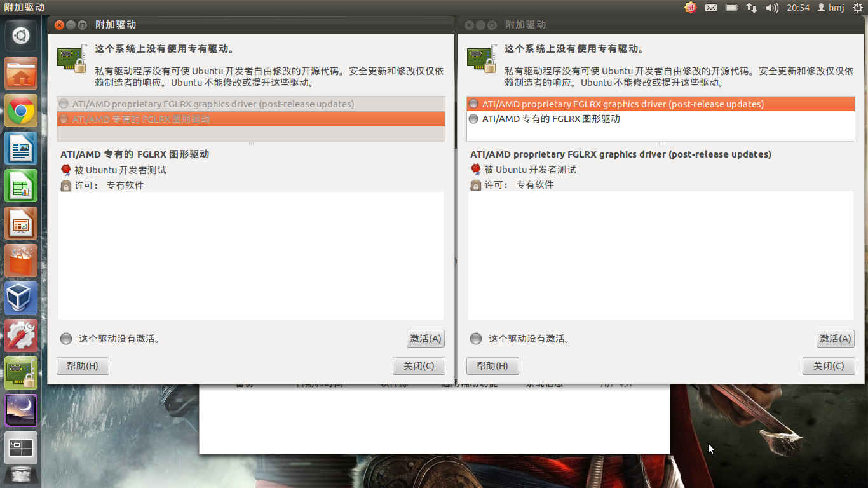Open the Ubuntu Dash home launcher

click(21, 36)
